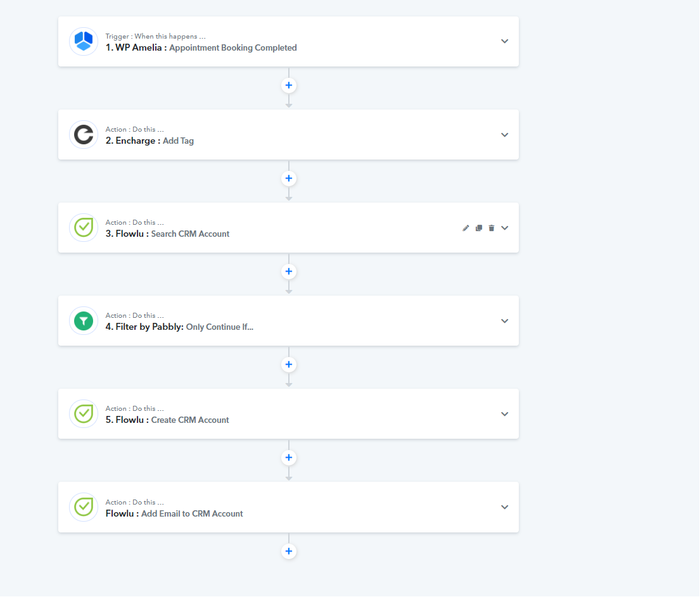Duplicate the Flowlu Search CRM Account step

479,228
